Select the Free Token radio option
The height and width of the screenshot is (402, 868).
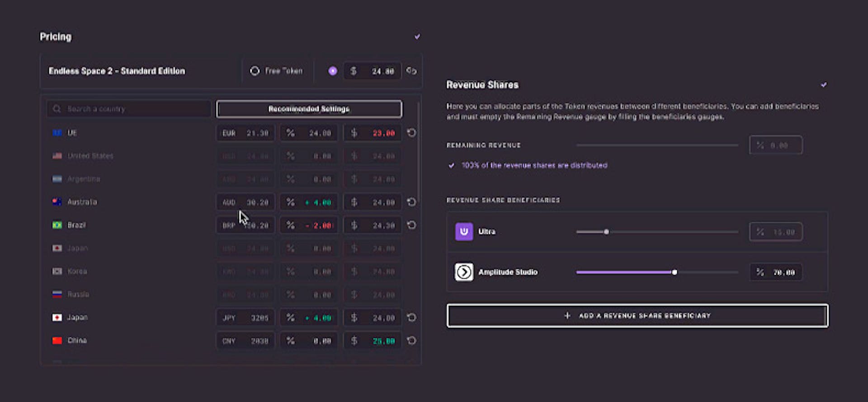[x=255, y=71]
